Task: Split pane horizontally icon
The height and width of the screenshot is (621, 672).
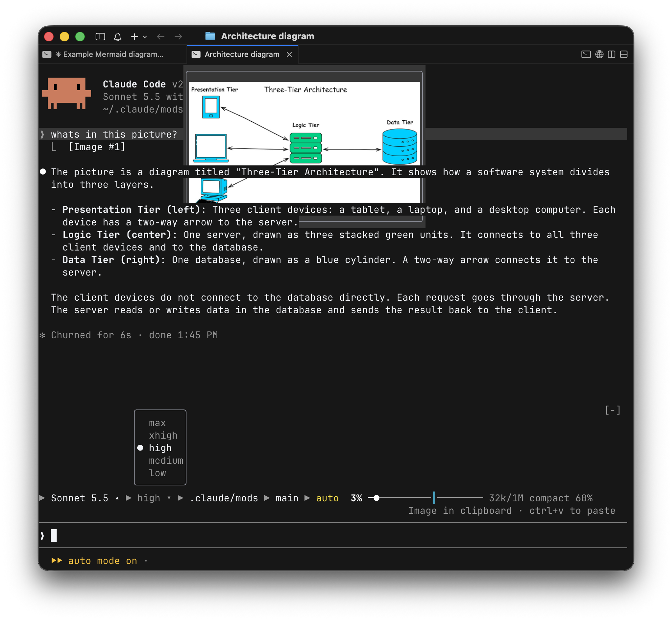Action: click(624, 54)
